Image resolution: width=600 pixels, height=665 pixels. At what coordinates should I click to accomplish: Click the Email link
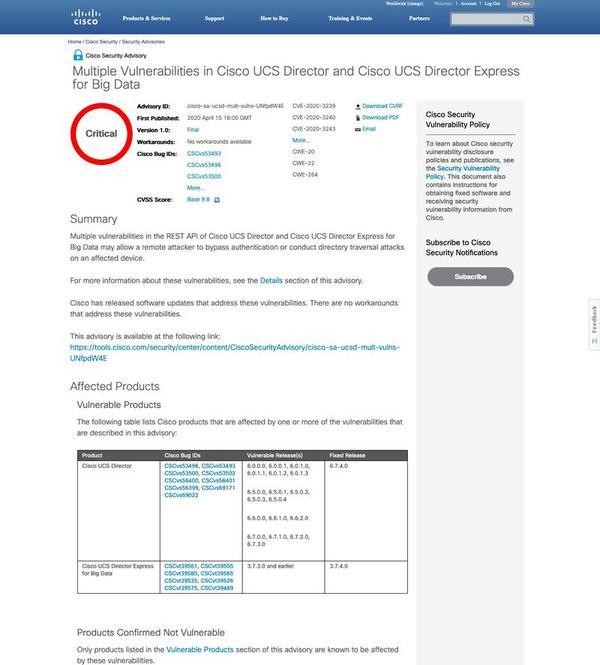[369, 129]
